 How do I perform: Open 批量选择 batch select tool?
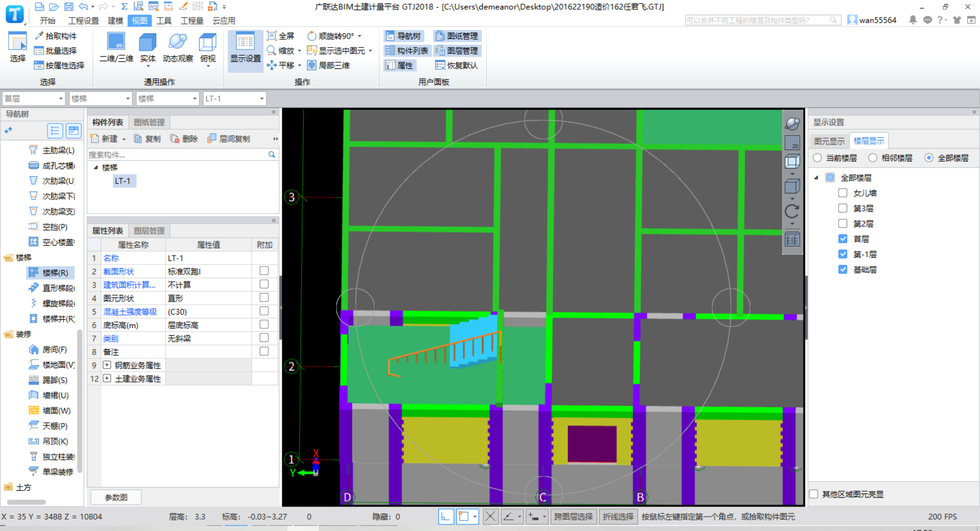[x=55, y=51]
